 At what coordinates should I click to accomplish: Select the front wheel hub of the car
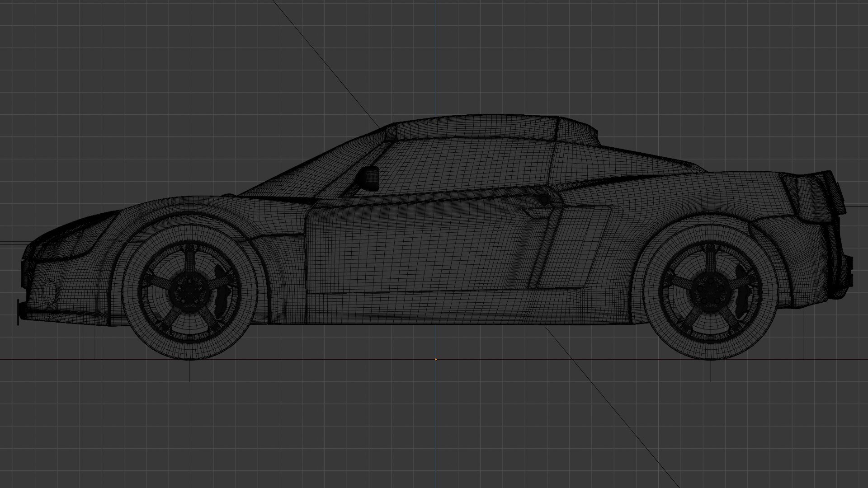click(189, 291)
